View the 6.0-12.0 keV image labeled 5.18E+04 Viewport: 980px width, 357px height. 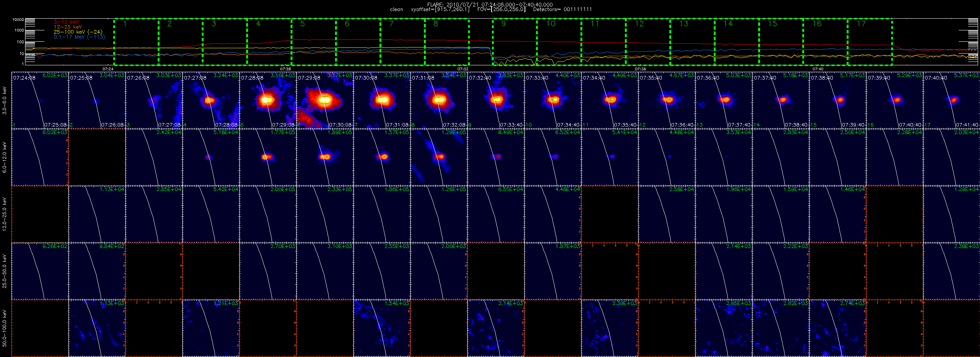click(x=211, y=157)
